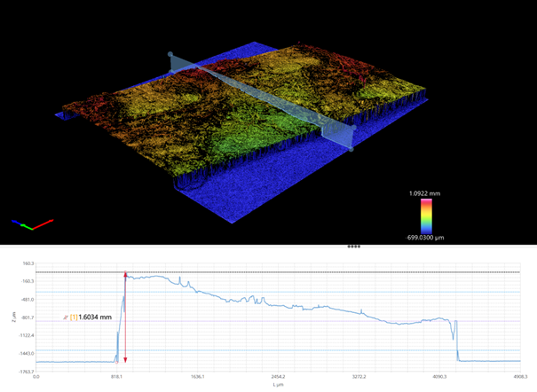Click the cutting plane's top-left corner handle
Image resolution: width=537 pixels, height=392 pixels.
[170, 55]
